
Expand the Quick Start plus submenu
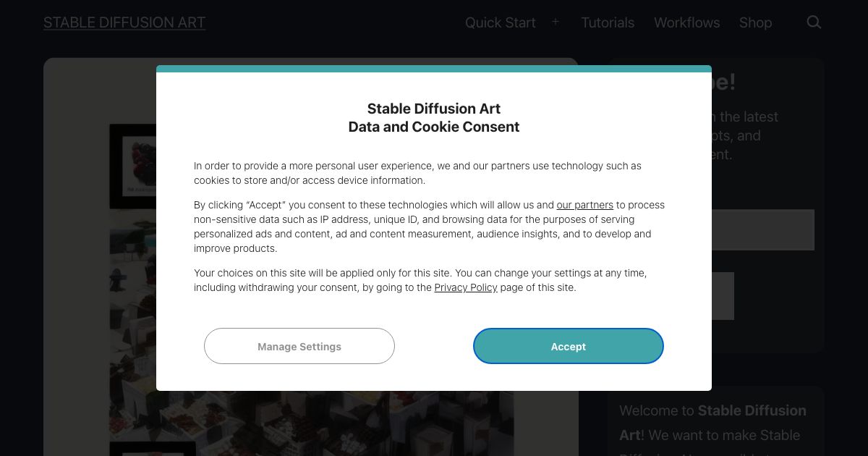click(x=555, y=22)
